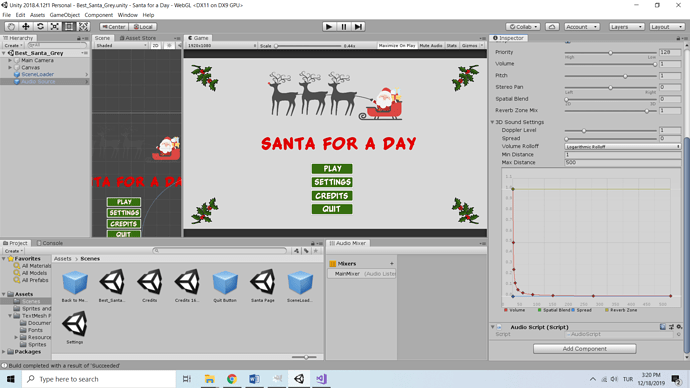The image size is (690, 388).
Task: Switch to the Console tab
Action: point(50,243)
